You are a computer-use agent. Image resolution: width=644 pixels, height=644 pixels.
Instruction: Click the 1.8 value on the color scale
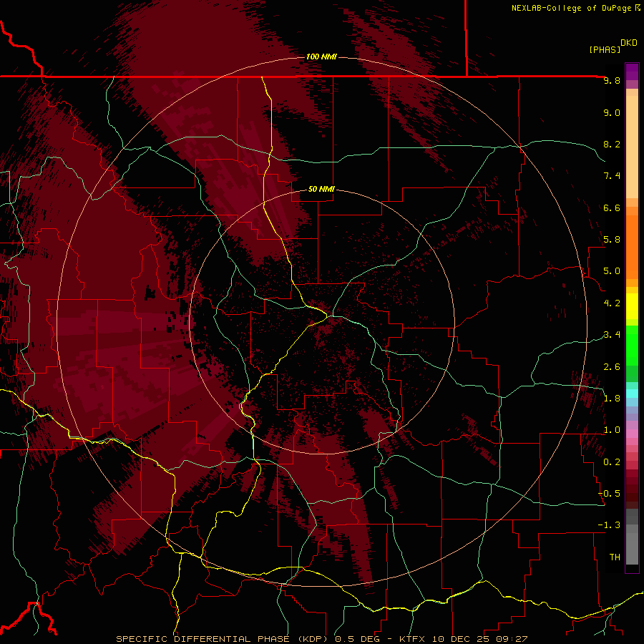click(612, 399)
